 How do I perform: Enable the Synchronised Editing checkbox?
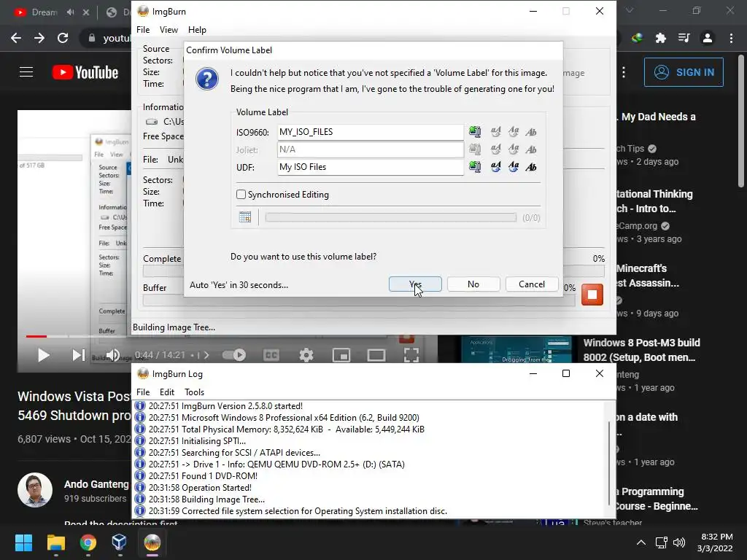pyautogui.click(x=241, y=194)
